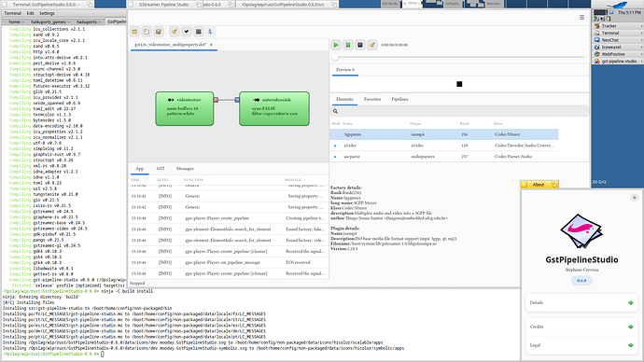Stop the pipeline with the black stop button
The image size is (644, 362).
coord(359,45)
